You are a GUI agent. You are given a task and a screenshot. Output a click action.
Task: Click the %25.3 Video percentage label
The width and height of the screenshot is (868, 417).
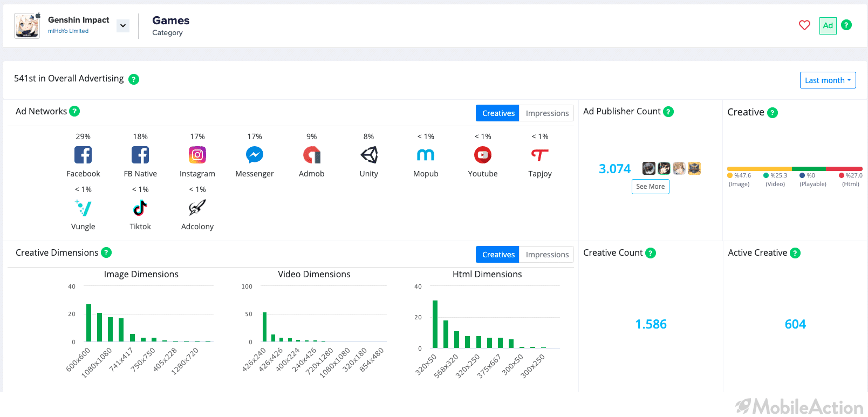coord(778,175)
